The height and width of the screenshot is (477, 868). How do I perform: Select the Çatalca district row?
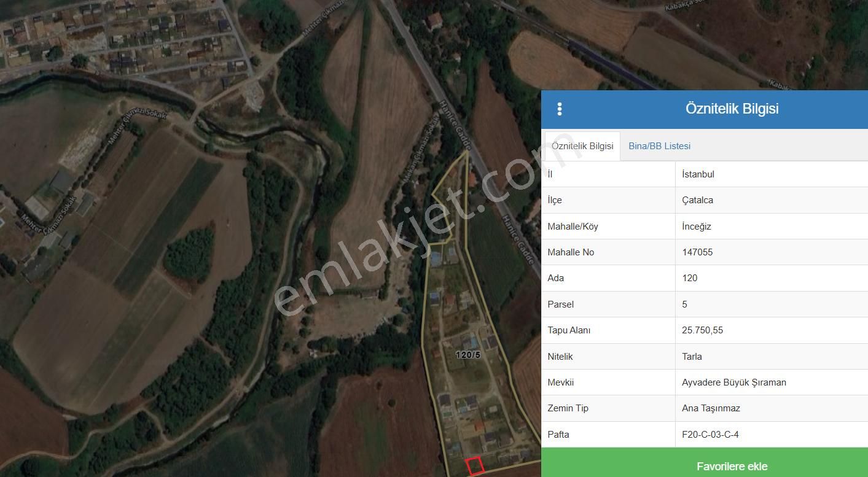(696, 200)
